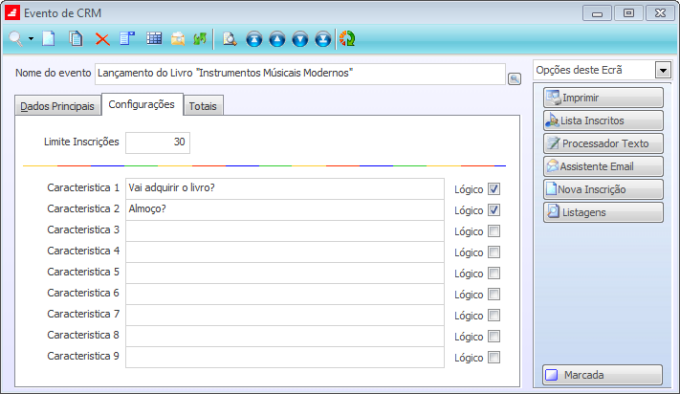Click the Imprimir button

click(x=603, y=98)
